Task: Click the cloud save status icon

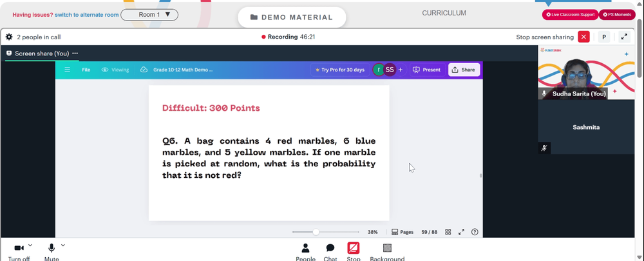Action: [x=144, y=70]
